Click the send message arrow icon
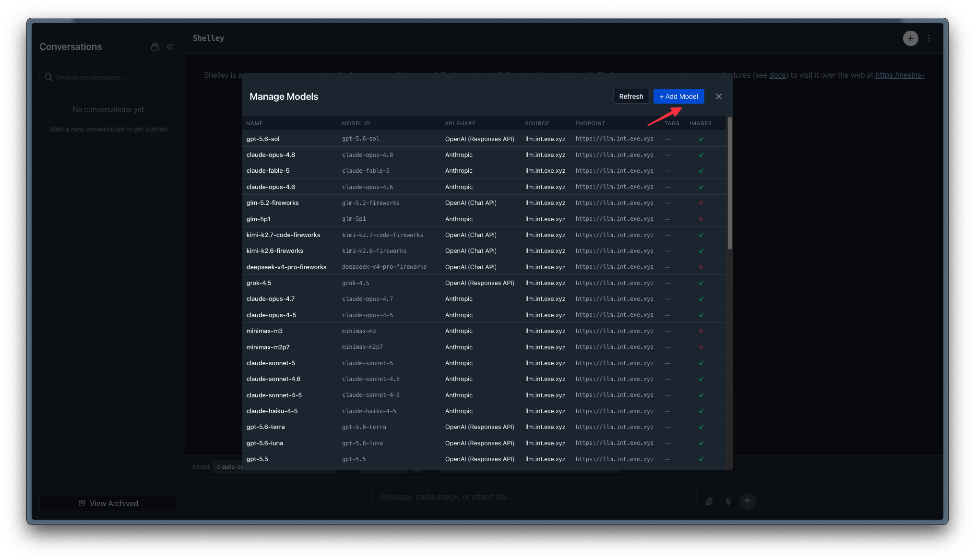The image size is (975, 560). click(747, 501)
